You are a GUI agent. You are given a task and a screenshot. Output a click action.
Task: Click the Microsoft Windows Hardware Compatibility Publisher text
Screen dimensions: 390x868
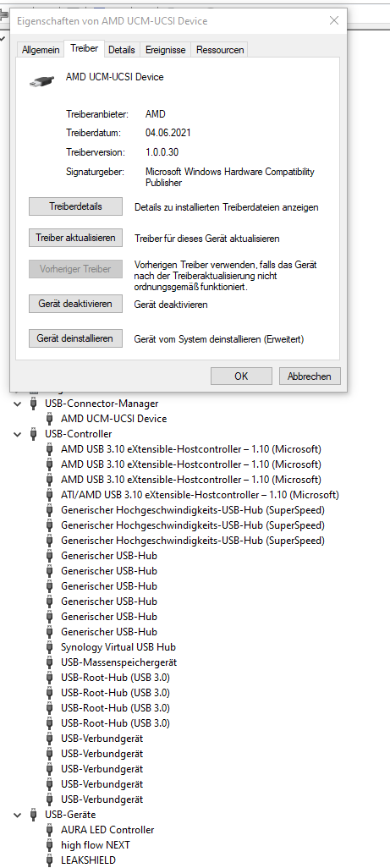tap(229, 177)
